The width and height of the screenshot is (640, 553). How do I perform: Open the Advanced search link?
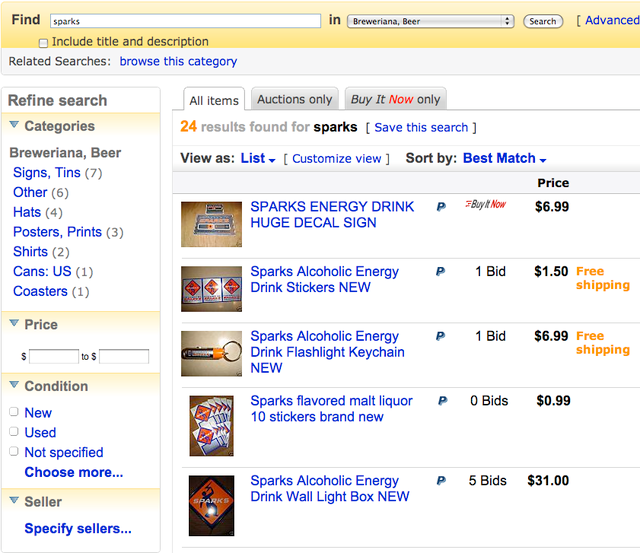612,20
